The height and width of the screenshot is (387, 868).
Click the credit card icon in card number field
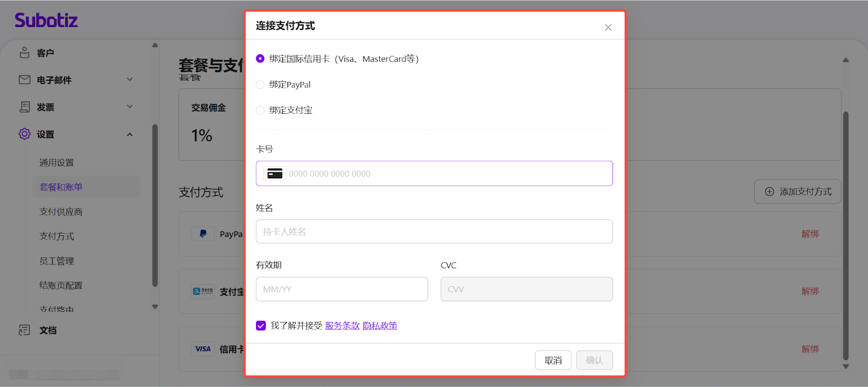[275, 173]
